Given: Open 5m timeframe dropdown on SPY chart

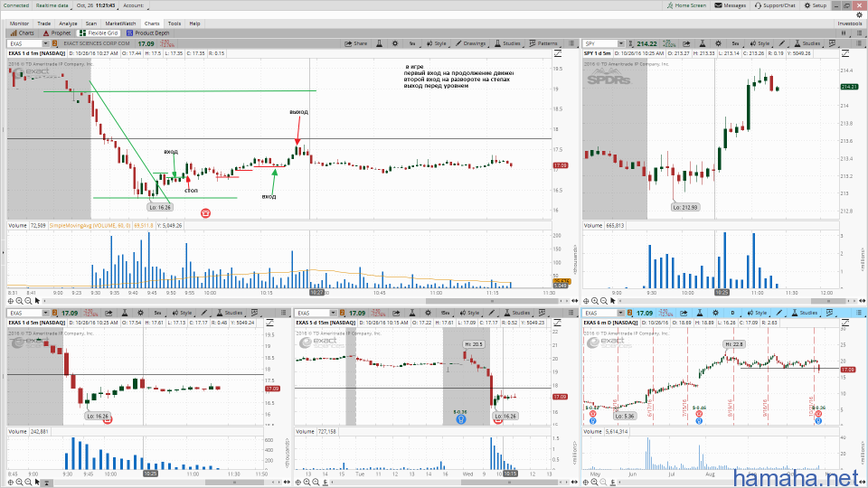Looking at the screenshot, I should (736, 43).
